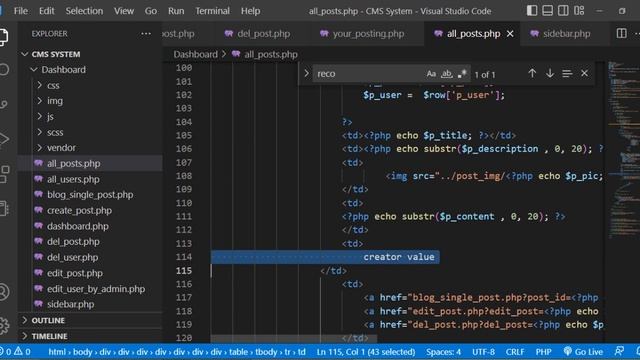The image size is (640, 360).
Task: Open the Manage gear icon
Action: pyautogui.click(x=4, y=325)
